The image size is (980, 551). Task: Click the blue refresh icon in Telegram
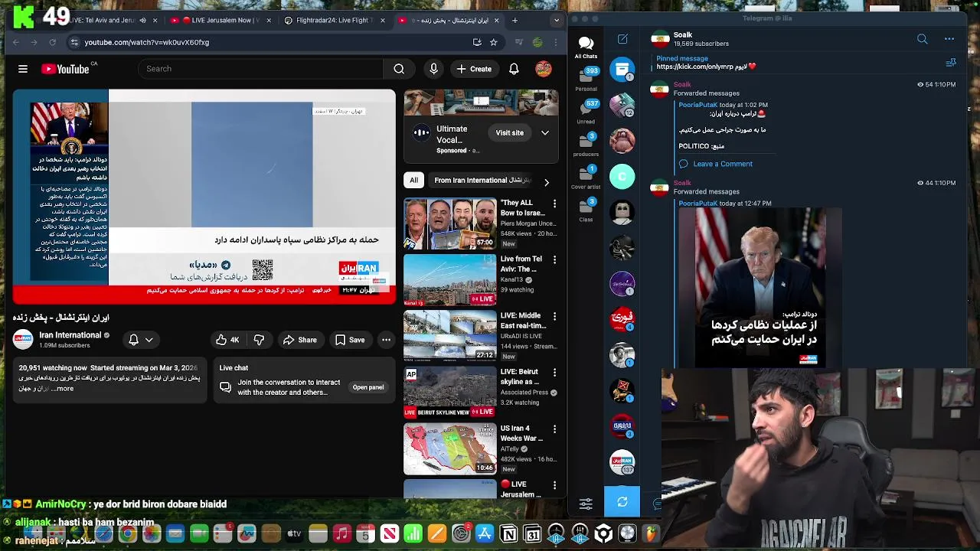622,502
